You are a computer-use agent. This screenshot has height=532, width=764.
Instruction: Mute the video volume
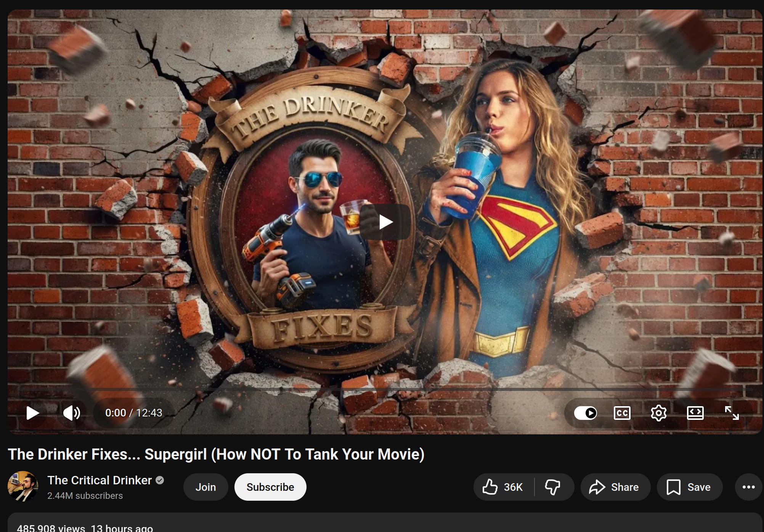pos(71,413)
